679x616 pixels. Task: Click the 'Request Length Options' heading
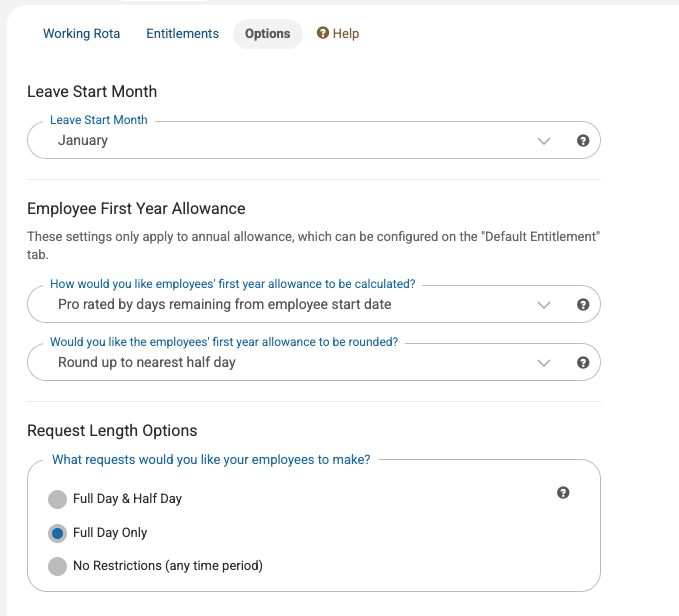[112, 431]
